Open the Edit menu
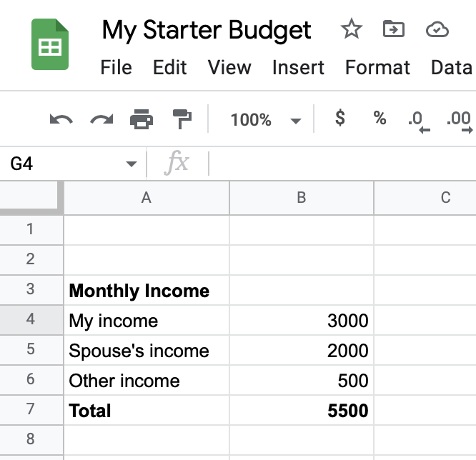Image resolution: width=476 pixels, height=460 pixels. (x=169, y=67)
